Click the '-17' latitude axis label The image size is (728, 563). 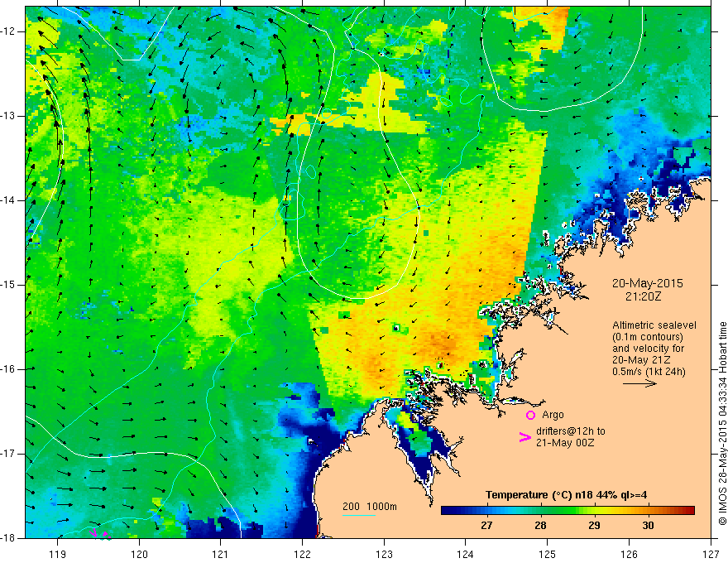pyautogui.click(x=8, y=454)
